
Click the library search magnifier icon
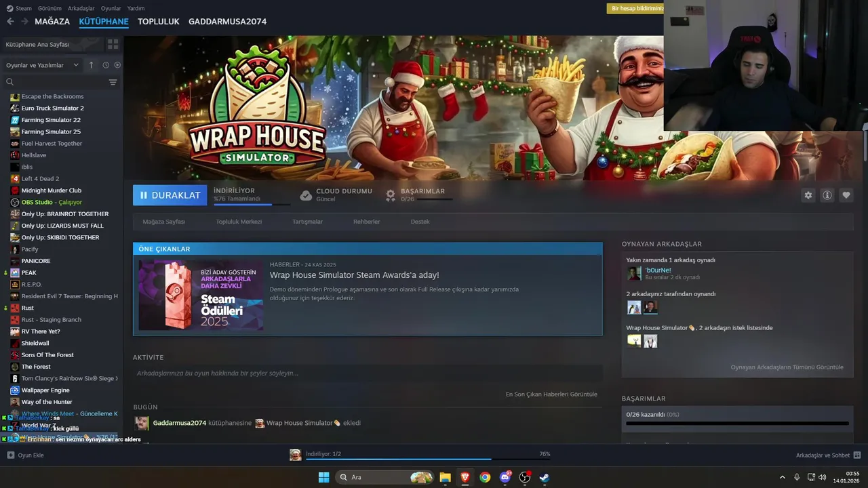[9, 82]
